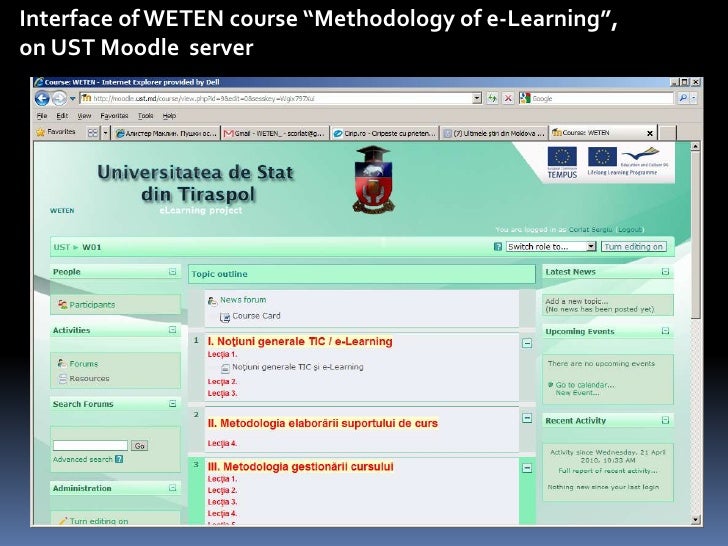728x546 pixels.
Task: Open the Help menu
Action: coord(169,116)
